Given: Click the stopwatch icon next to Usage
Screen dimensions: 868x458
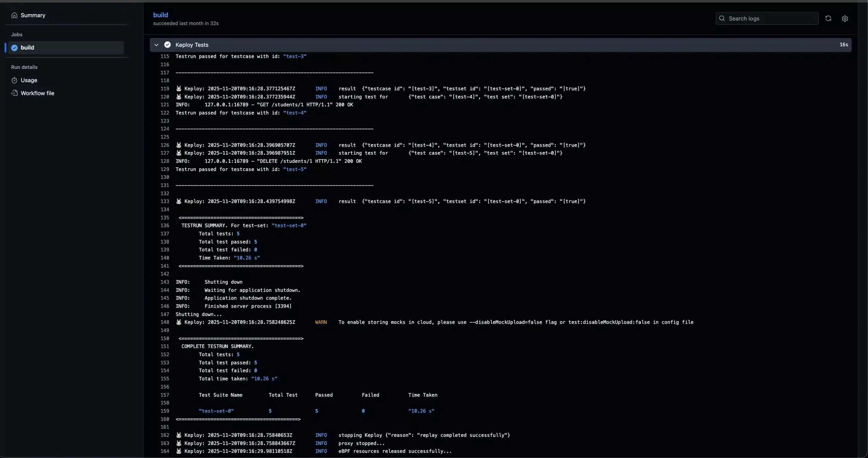Looking at the screenshot, I should 14,80.
